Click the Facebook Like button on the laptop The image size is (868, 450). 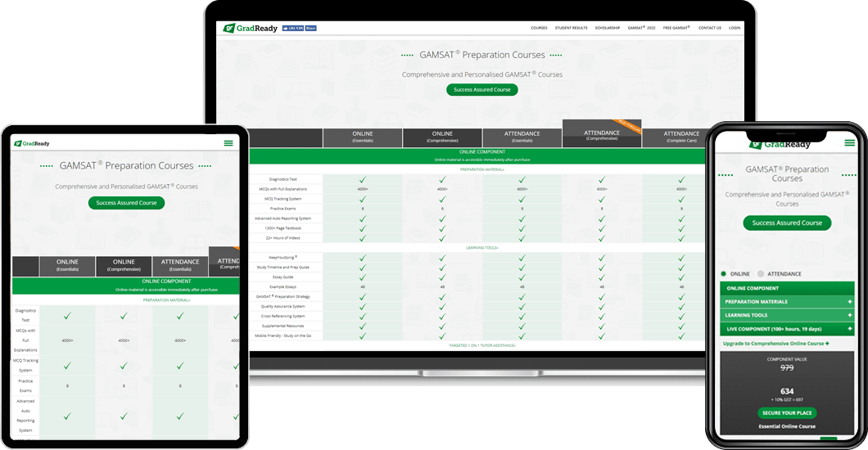pos(293,28)
